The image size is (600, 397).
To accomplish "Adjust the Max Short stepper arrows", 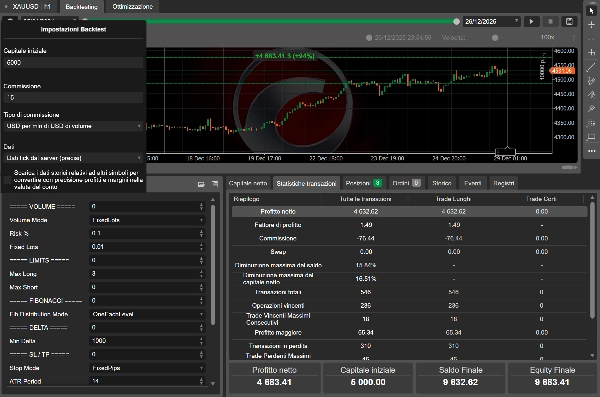I will tap(201, 287).
